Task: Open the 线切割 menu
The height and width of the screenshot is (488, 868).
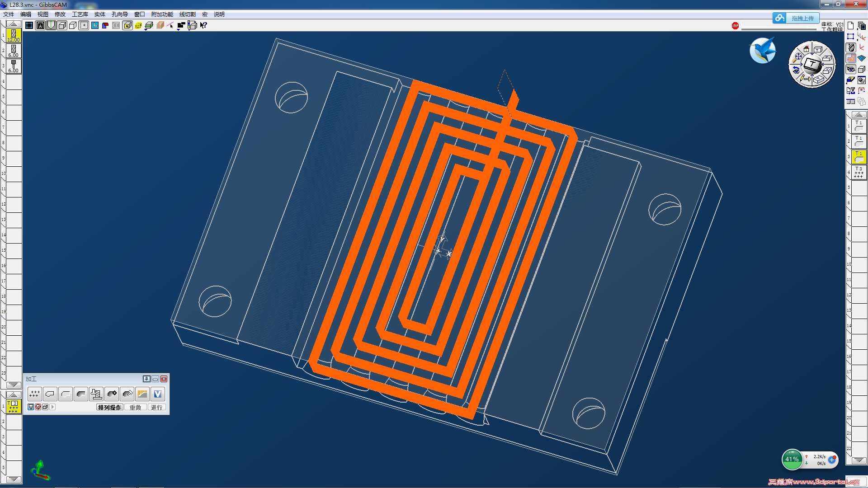Action: pyautogui.click(x=187, y=14)
